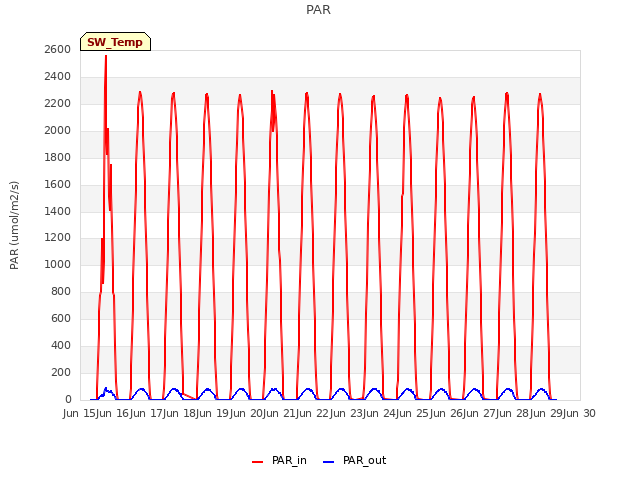
Task: Click the 1600 y-axis tick label
Action: coord(58,184)
